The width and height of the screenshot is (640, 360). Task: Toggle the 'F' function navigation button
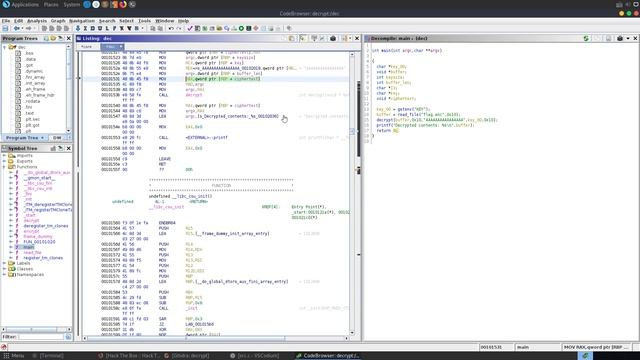[x=114, y=28]
